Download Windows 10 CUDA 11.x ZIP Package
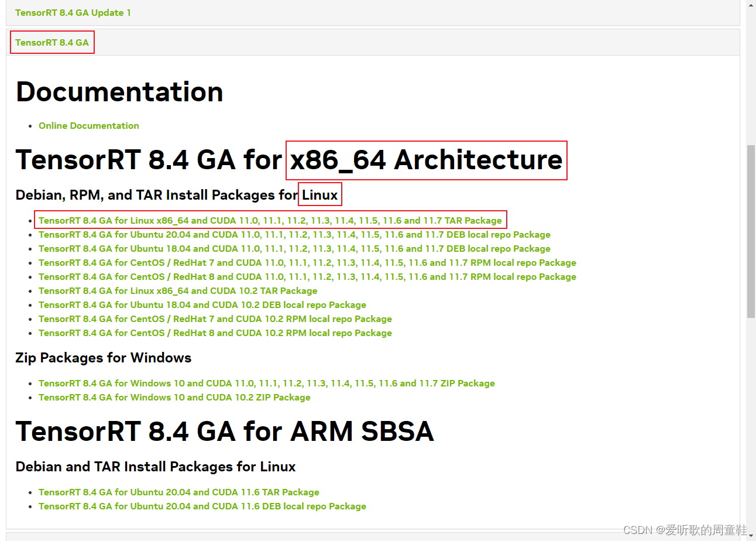 point(267,383)
